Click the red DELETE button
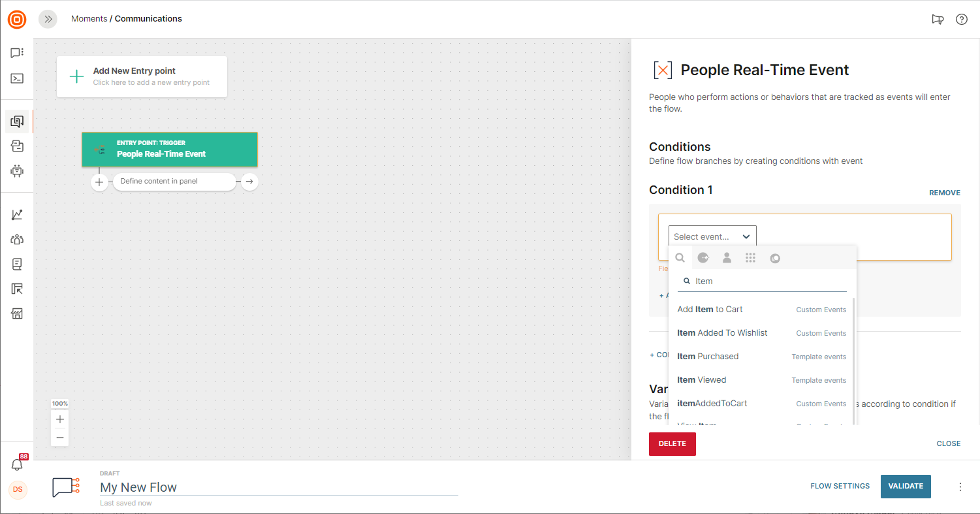The image size is (980, 514). pyautogui.click(x=672, y=444)
